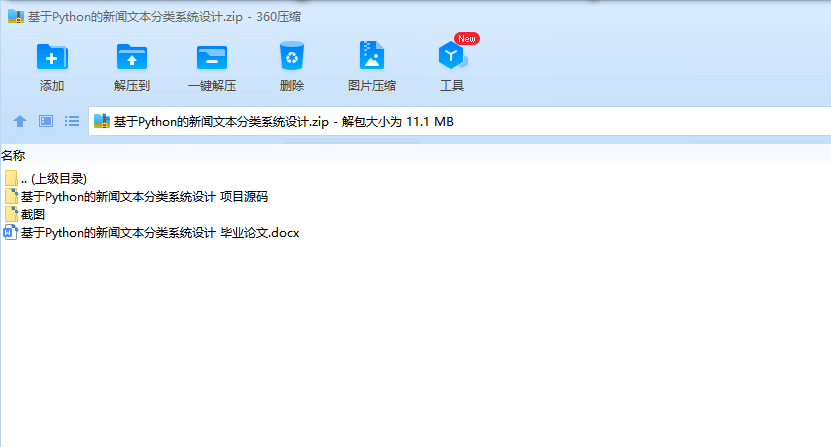Click the 删除 (Delete) trash icon

(291, 56)
